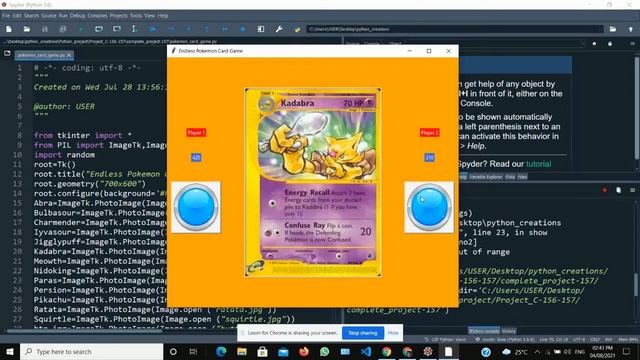Open the console pane options menu

point(632,190)
